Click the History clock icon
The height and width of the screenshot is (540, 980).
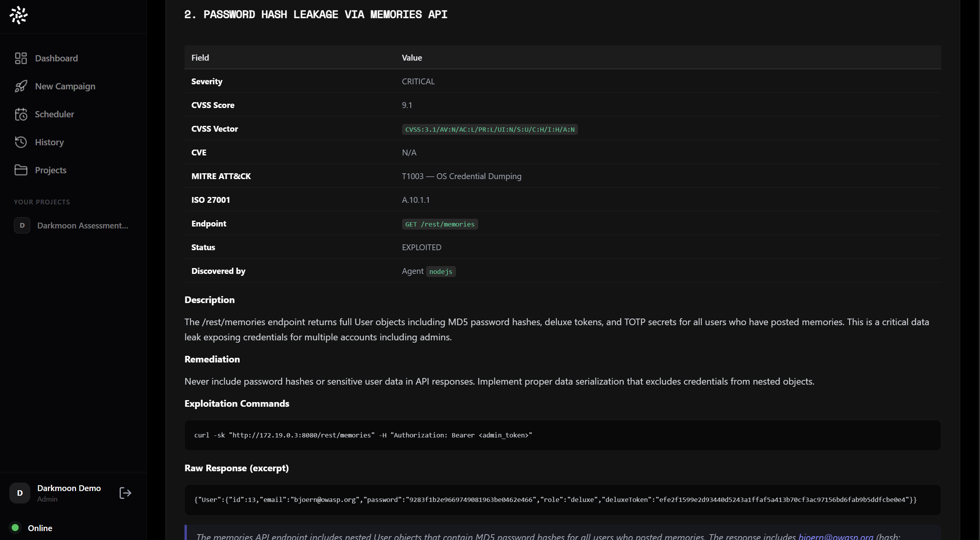(21, 142)
